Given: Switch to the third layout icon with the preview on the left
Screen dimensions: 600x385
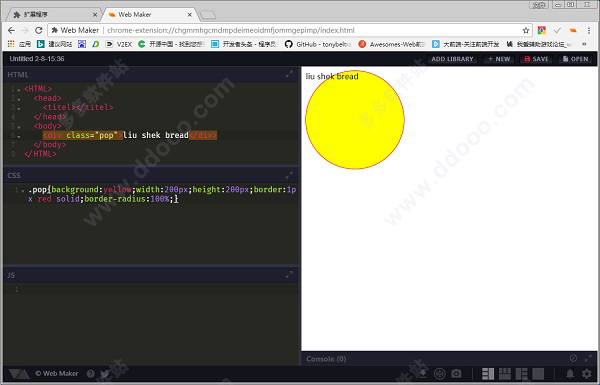Looking at the screenshot, I should pyautogui.click(x=522, y=374).
